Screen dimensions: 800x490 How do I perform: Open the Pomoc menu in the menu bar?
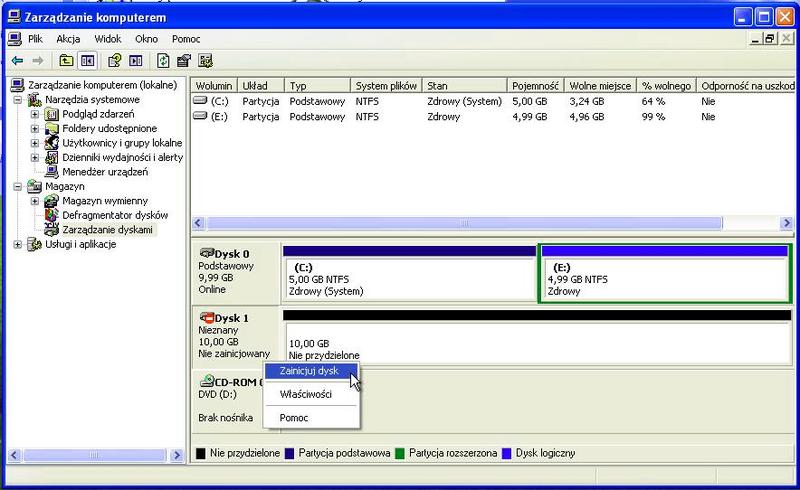click(186, 39)
